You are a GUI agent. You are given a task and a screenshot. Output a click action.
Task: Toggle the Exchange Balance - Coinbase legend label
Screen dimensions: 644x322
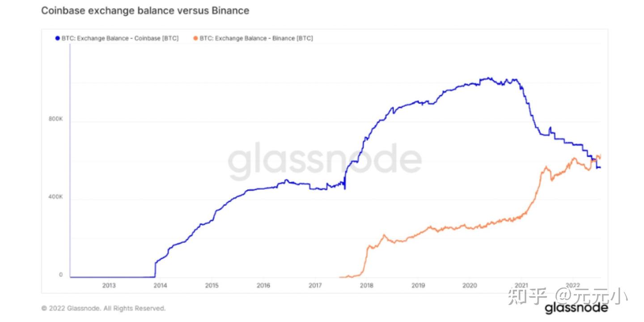click(x=120, y=38)
